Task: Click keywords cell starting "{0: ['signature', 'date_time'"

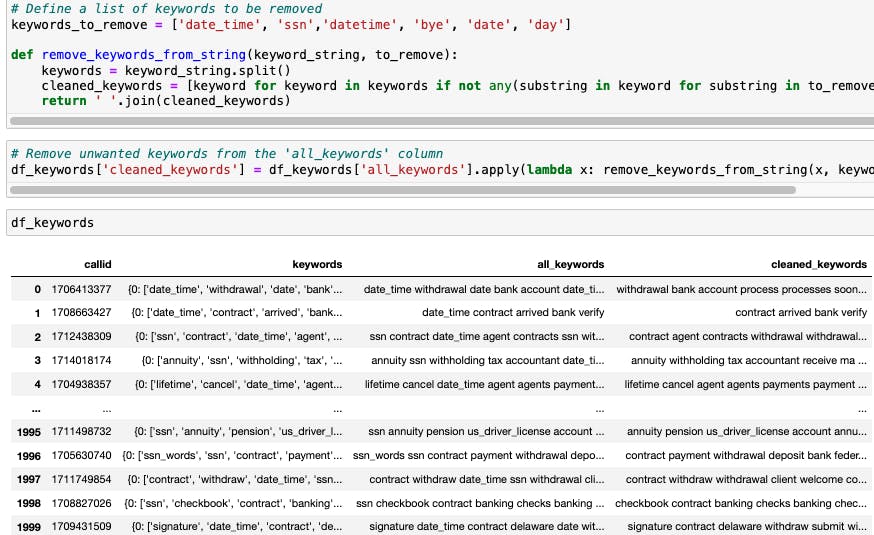Action: [237, 526]
